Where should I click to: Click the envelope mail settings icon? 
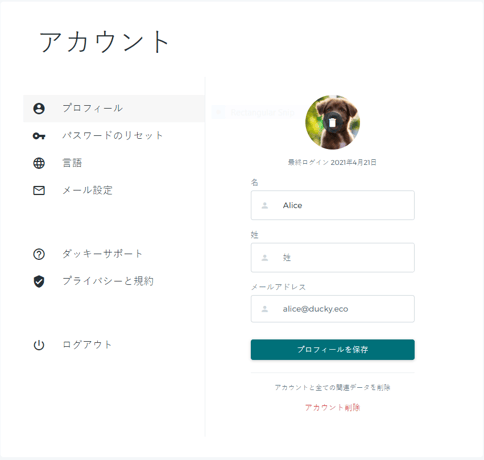(x=39, y=190)
